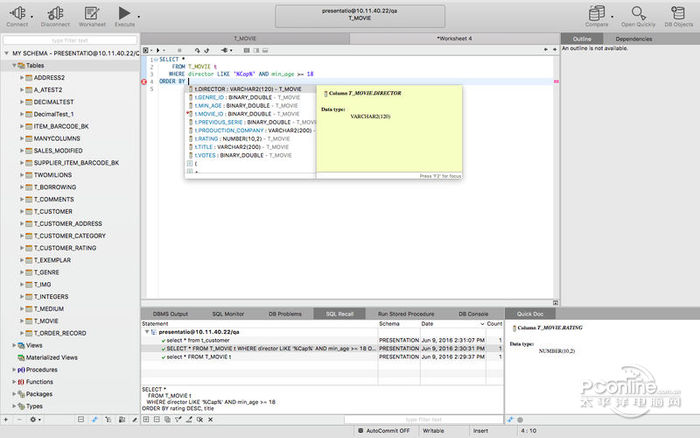Viewport: 700px width, 438px height.
Task: Switch to the SQL Recall tab
Action: tap(339, 314)
